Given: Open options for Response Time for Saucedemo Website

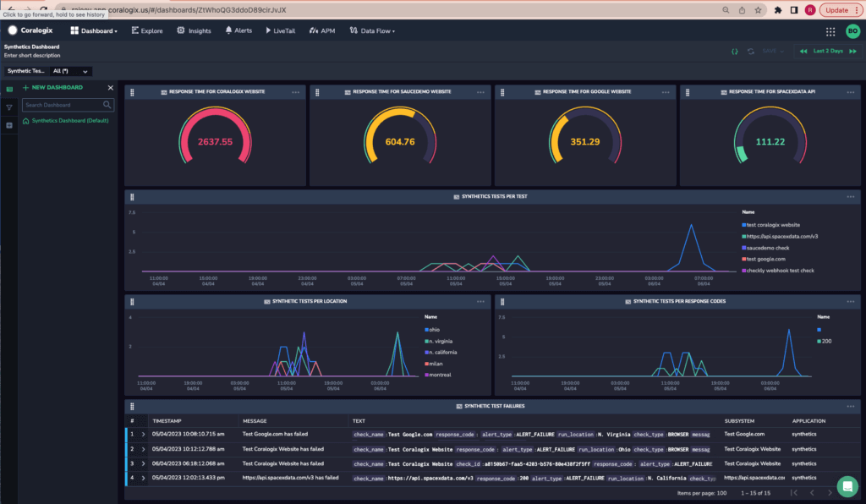Looking at the screenshot, I should (480, 92).
